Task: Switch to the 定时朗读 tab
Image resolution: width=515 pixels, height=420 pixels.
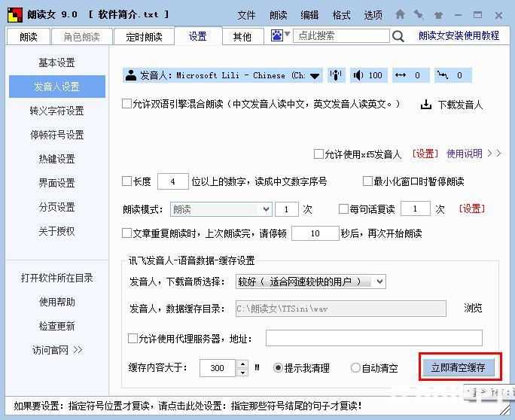Action: point(144,36)
